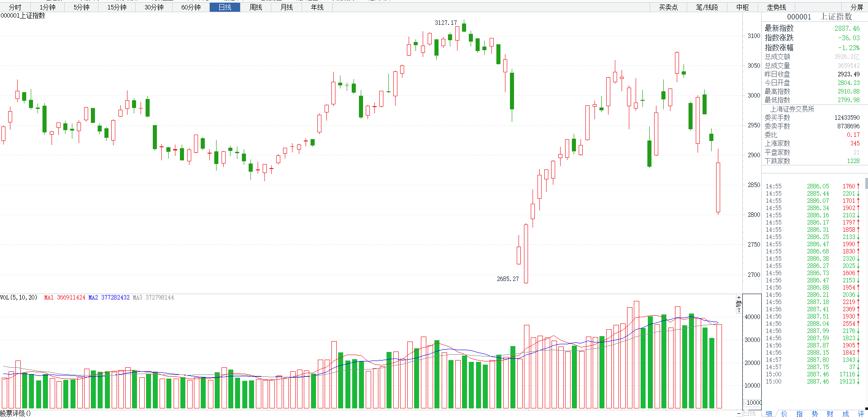Click the 下跌家数 1228 row
This screenshot has width=868, height=417.
tap(812, 161)
